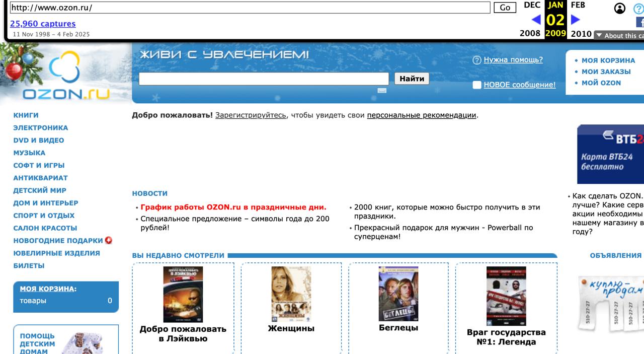644x354 pixels.
Task: Click the new message envelope icon
Action: click(477, 85)
